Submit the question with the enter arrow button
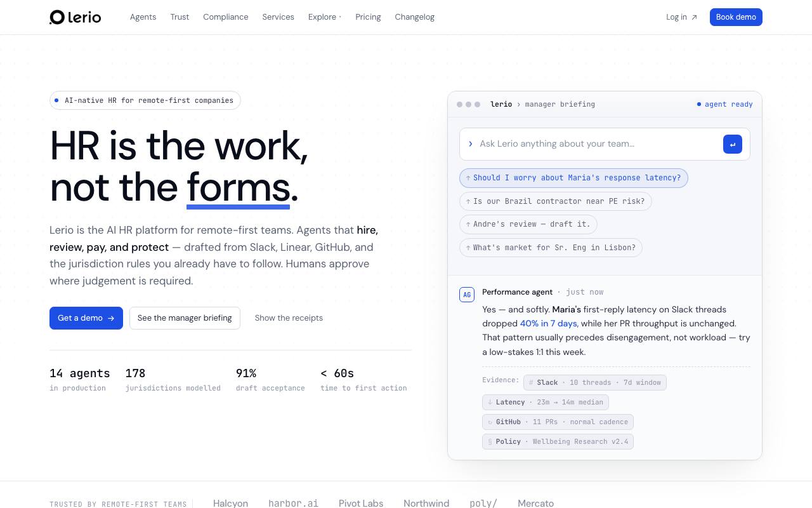Screen dimensions: 812x508 [x=732, y=144]
